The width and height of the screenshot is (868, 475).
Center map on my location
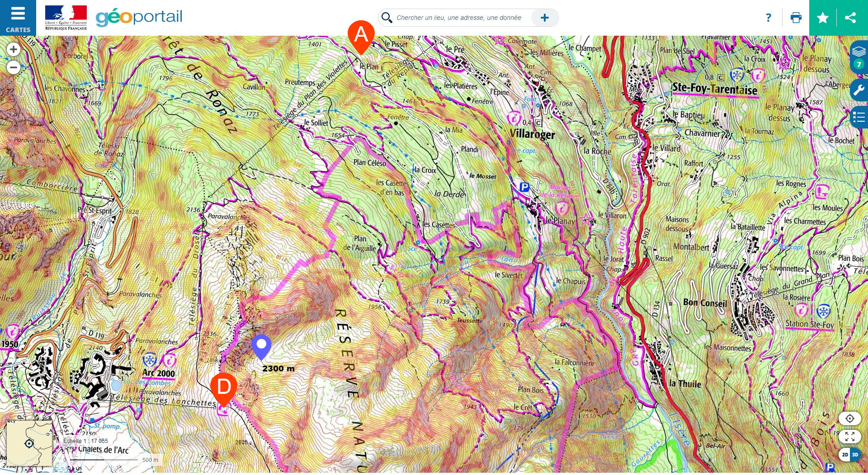pyautogui.click(x=850, y=418)
